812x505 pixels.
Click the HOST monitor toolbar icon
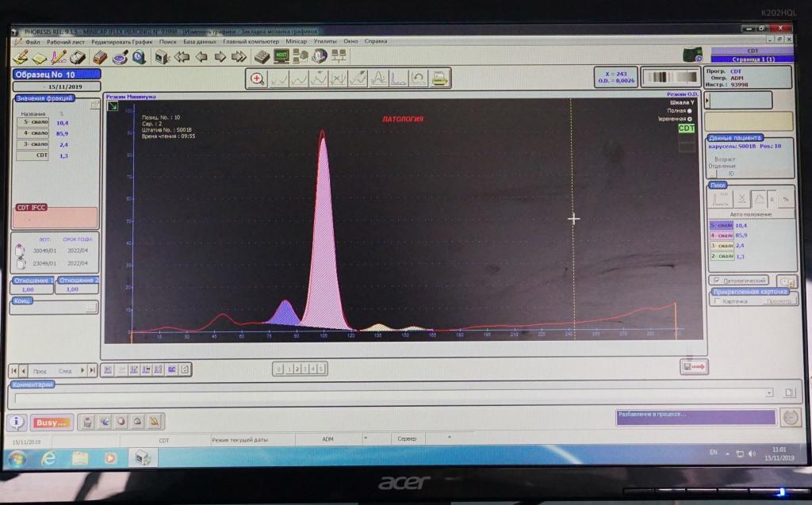tap(282, 56)
